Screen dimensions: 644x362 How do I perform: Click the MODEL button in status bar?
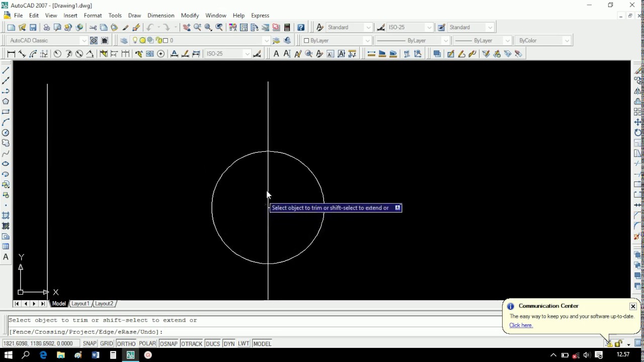(x=262, y=343)
